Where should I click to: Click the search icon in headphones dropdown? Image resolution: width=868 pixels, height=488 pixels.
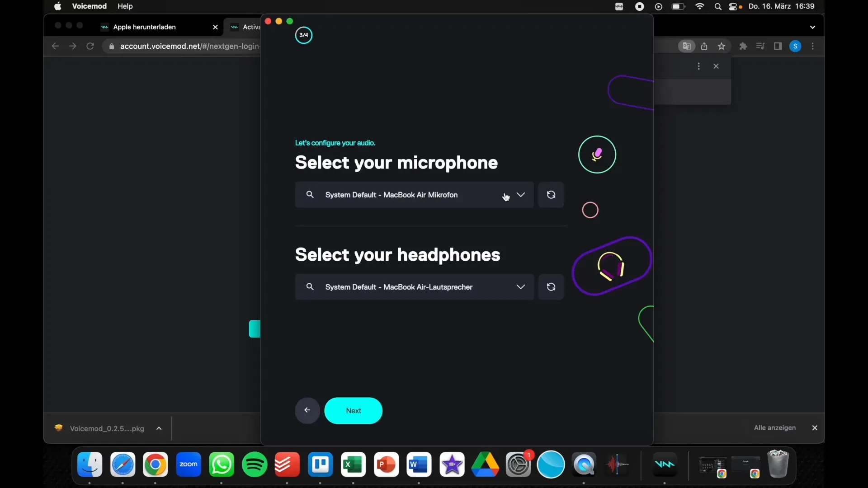tap(309, 286)
